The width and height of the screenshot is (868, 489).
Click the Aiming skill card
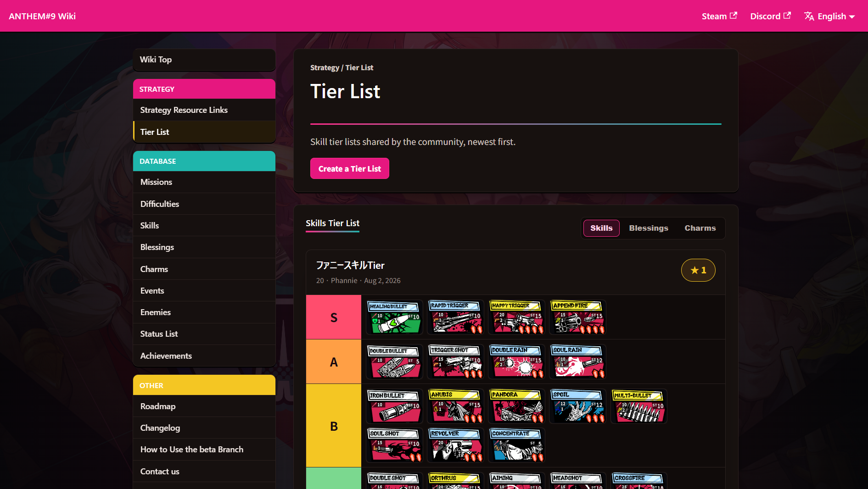click(x=517, y=481)
